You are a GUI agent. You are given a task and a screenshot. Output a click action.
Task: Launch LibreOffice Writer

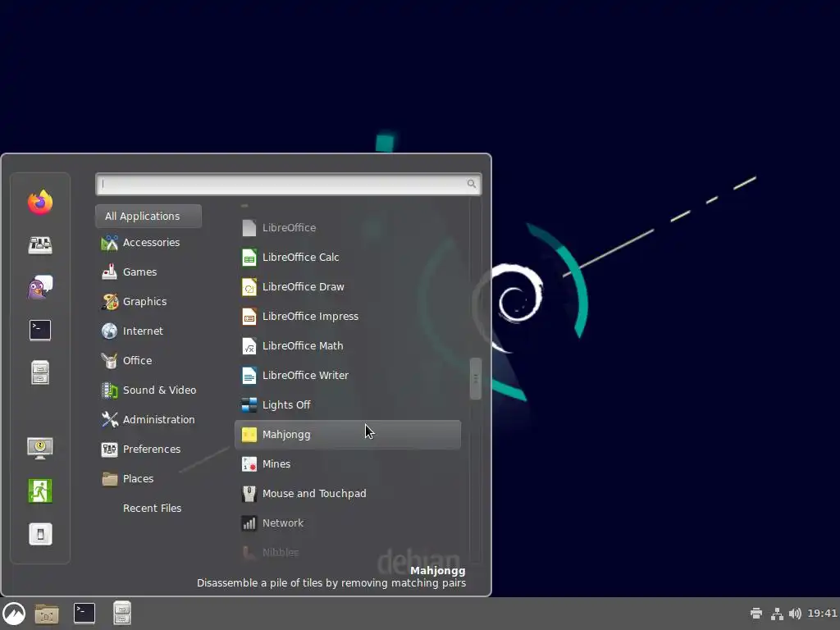348,375
